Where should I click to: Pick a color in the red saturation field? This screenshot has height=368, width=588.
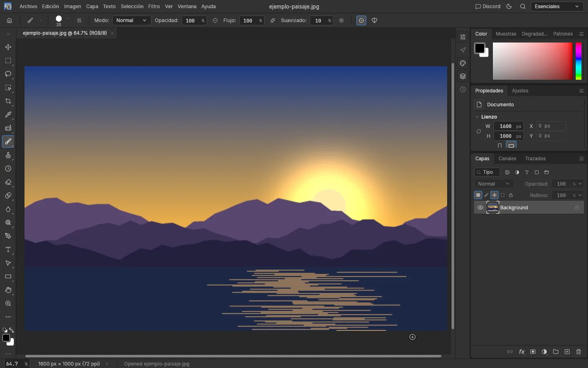coord(532,61)
